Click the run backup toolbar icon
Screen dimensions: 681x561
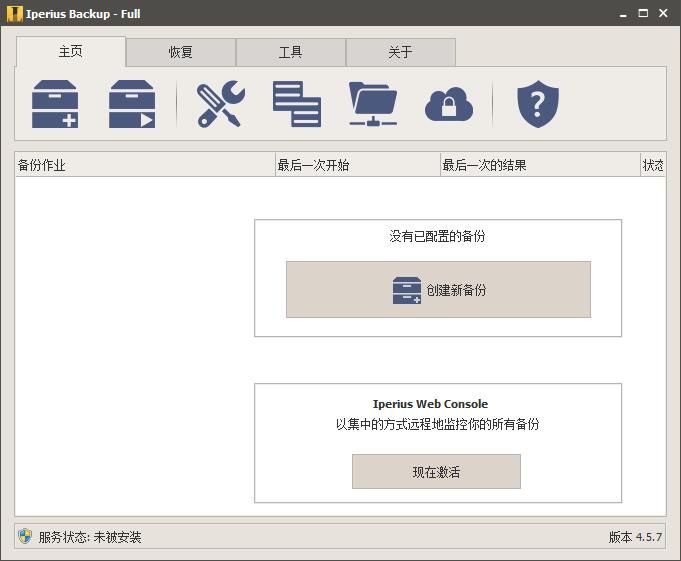point(132,104)
